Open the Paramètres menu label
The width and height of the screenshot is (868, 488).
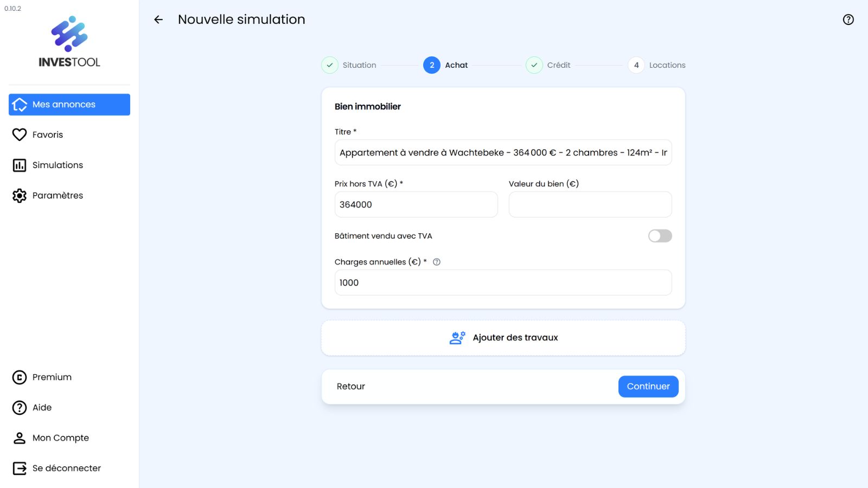click(x=58, y=196)
